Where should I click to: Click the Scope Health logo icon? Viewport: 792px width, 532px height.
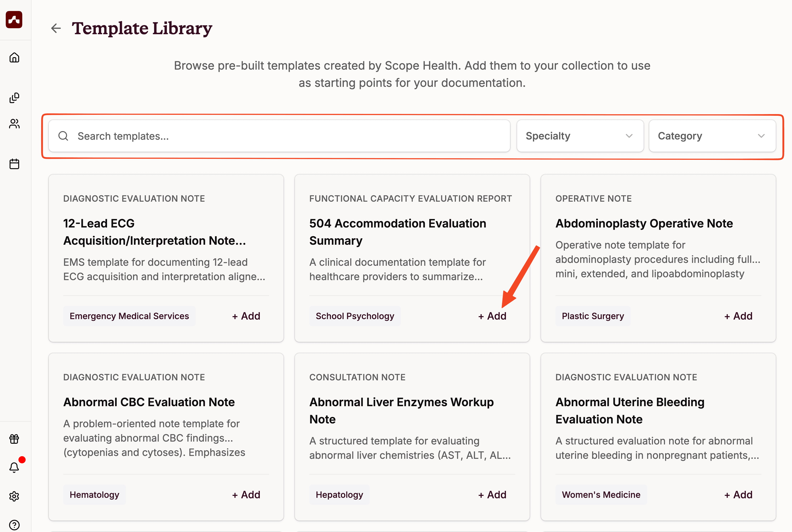pos(14,20)
